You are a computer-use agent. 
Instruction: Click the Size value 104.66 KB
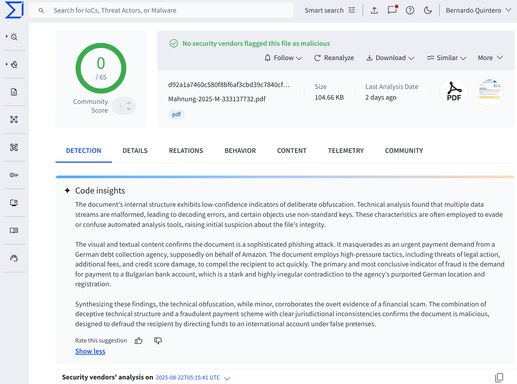pyautogui.click(x=329, y=97)
